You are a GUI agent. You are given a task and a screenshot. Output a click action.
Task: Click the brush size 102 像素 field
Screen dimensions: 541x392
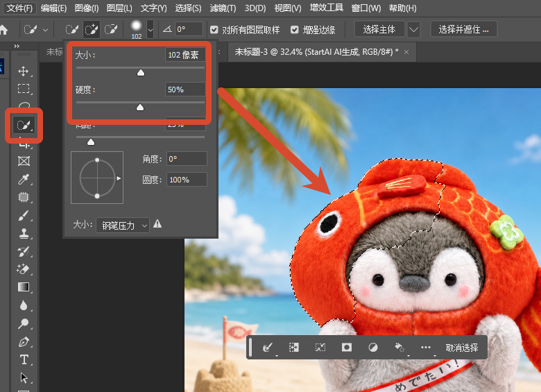pyautogui.click(x=186, y=55)
